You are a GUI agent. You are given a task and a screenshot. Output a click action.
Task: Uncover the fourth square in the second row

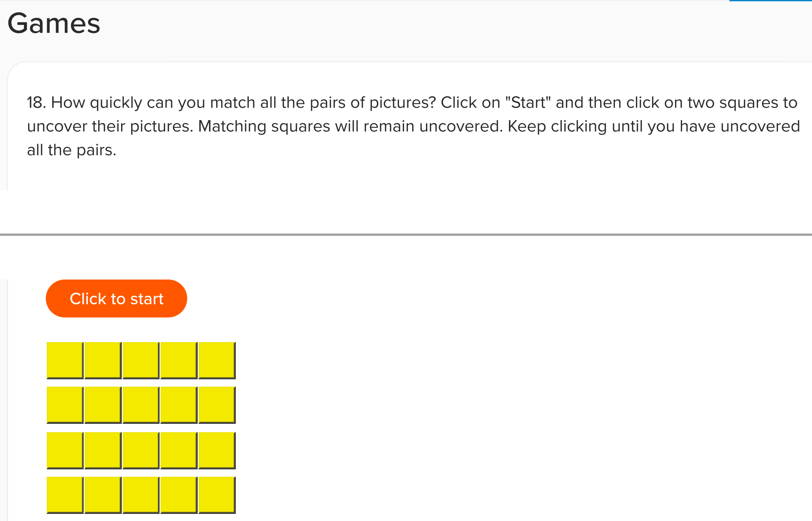click(178, 405)
